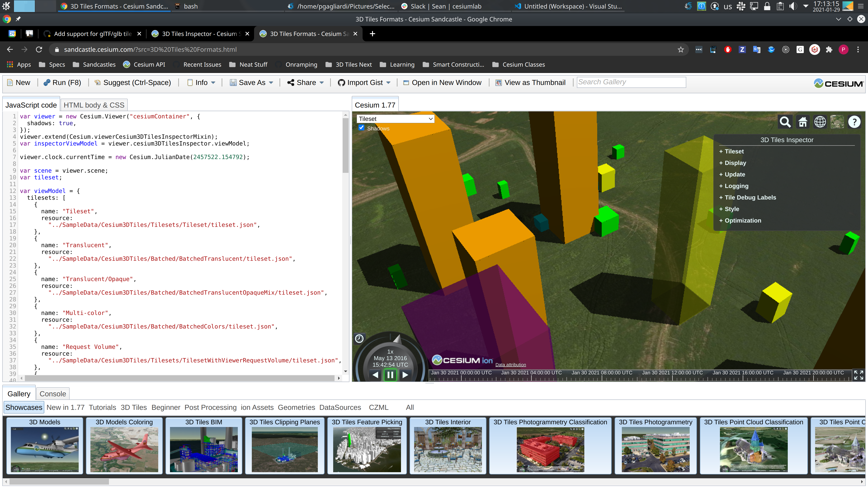
Task: Expand the Style inspector section
Action: (729, 209)
